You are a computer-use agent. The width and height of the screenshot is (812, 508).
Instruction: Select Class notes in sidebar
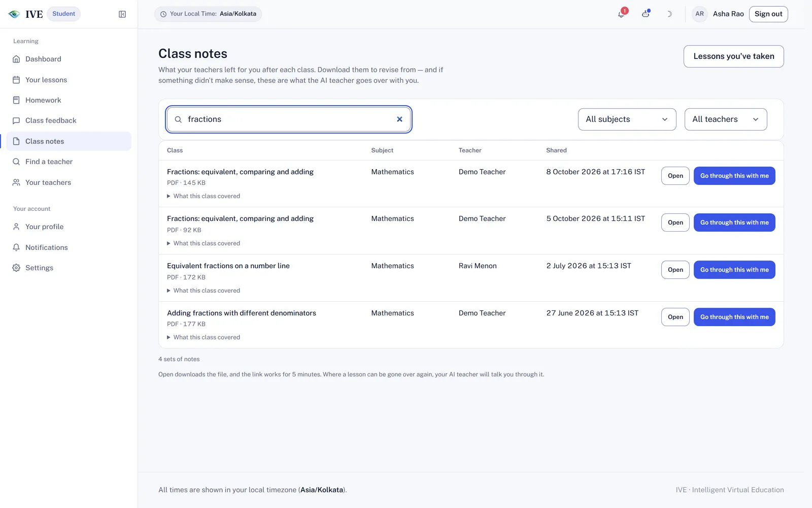[69, 141]
